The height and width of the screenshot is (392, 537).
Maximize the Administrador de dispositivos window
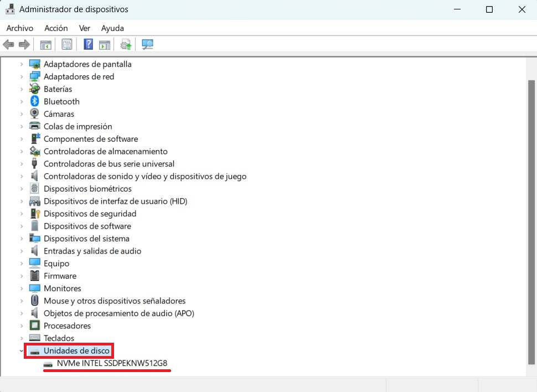(x=489, y=9)
